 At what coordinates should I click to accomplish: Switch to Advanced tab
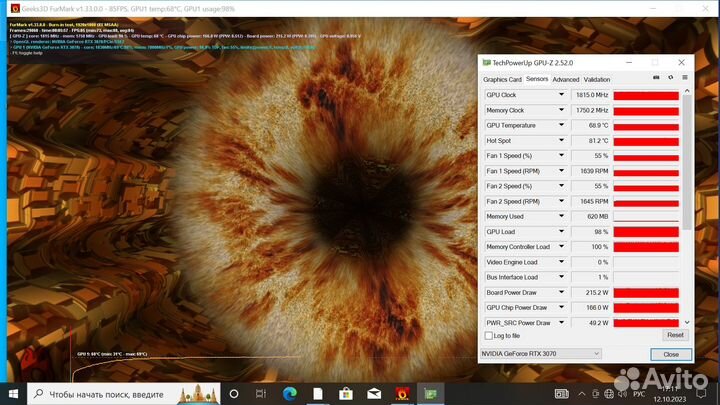pyautogui.click(x=566, y=79)
